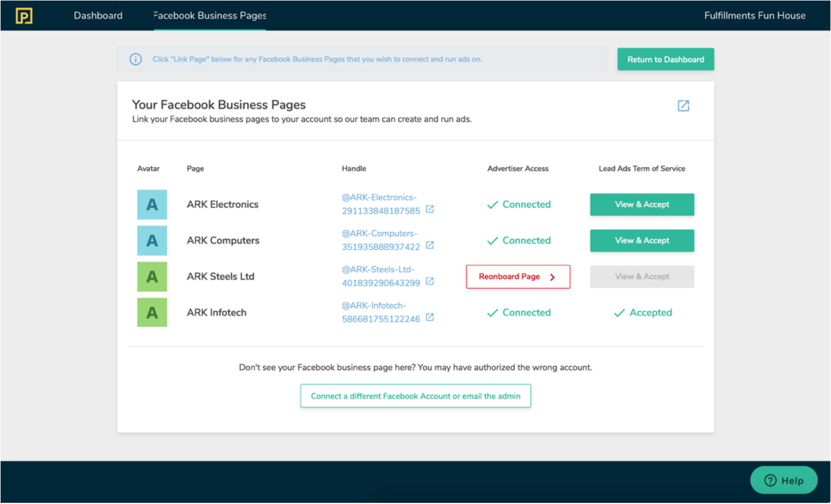Click the ARK Electronics page name
This screenshot has height=504, width=831.
pos(223,205)
